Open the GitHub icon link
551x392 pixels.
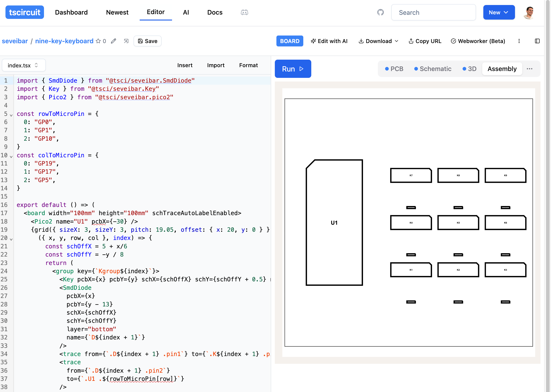380,12
